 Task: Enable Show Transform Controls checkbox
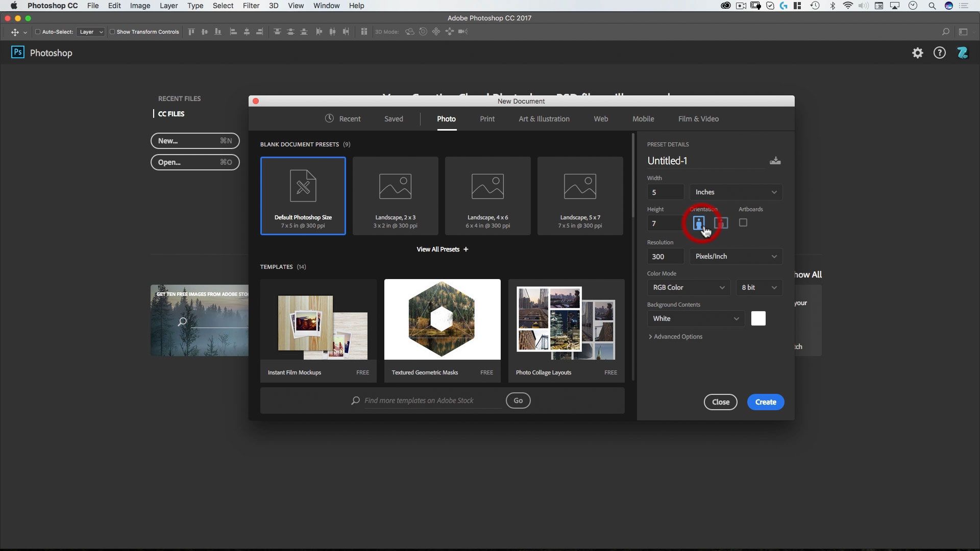pyautogui.click(x=112, y=32)
